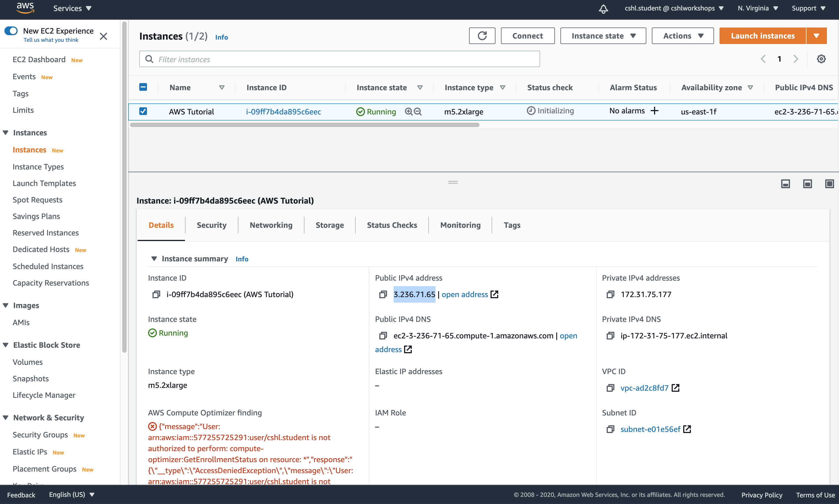The image size is (839, 504).
Task: Zoom in on the Running instance state
Action: tap(408, 111)
